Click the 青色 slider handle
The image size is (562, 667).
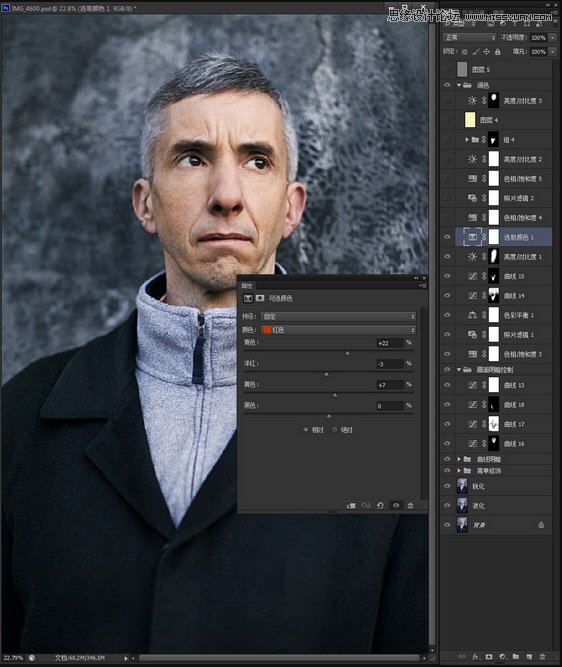click(347, 353)
